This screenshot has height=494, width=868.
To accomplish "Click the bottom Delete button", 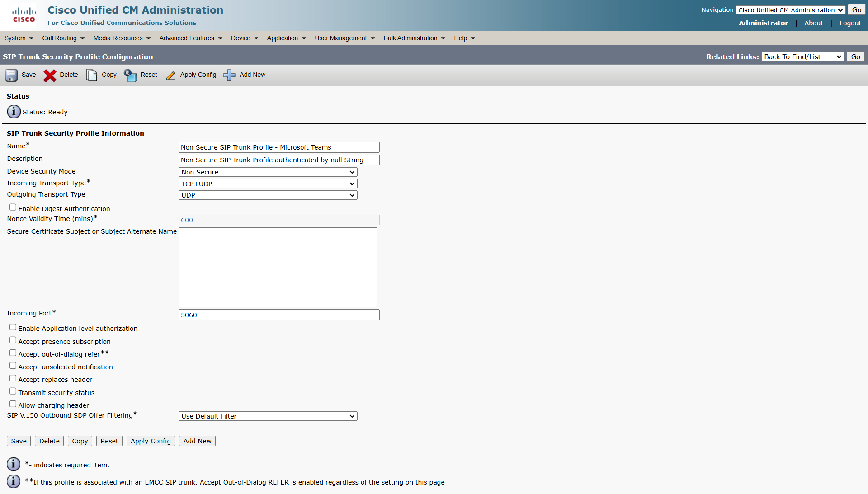I will pyautogui.click(x=49, y=441).
